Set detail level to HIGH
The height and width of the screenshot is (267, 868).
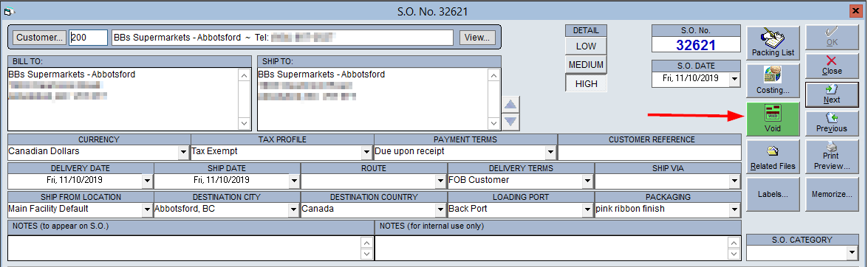tap(586, 83)
